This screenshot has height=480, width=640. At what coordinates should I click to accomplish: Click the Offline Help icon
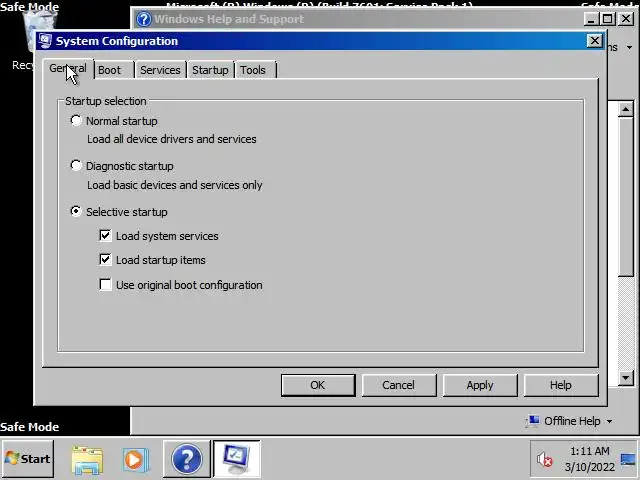tap(533, 420)
